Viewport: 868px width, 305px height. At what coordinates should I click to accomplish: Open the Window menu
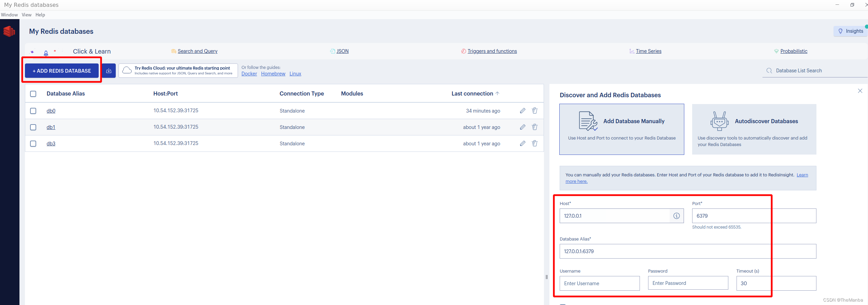[x=9, y=15]
